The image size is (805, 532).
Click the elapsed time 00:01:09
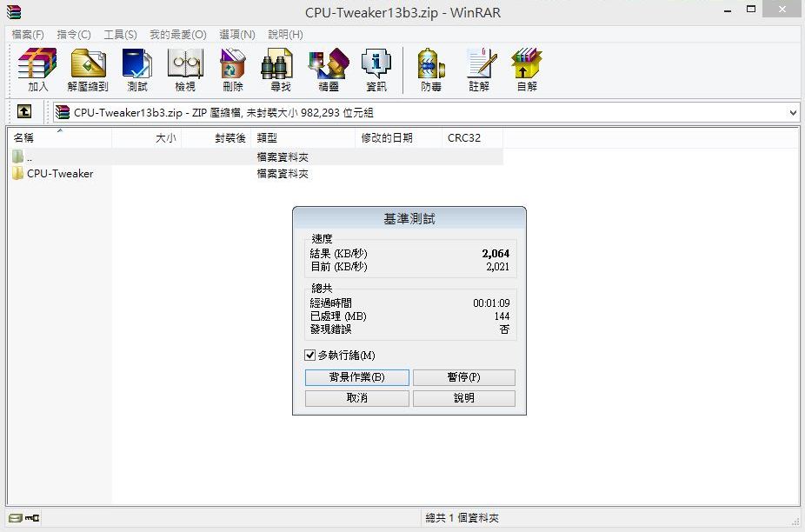coord(491,303)
